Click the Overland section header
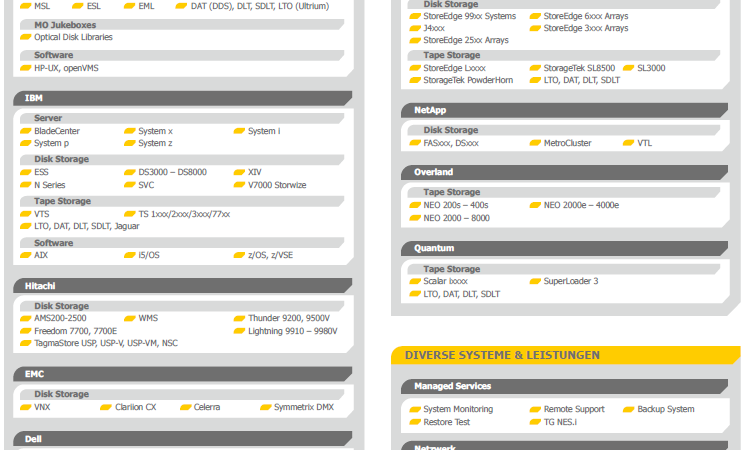This screenshot has width=745, height=450. [x=564, y=172]
